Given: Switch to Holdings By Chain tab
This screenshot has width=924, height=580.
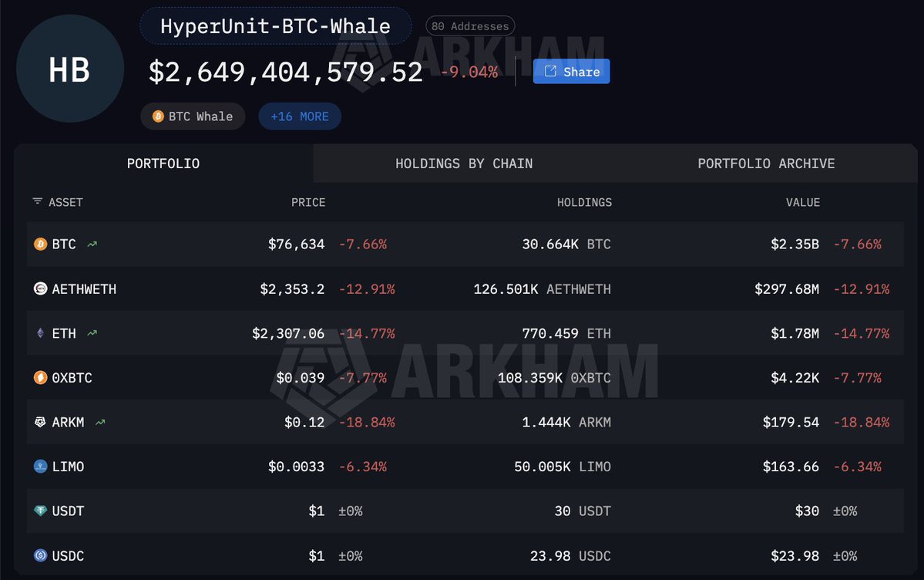Looking at the screenshot, I should tap(464, 164).
